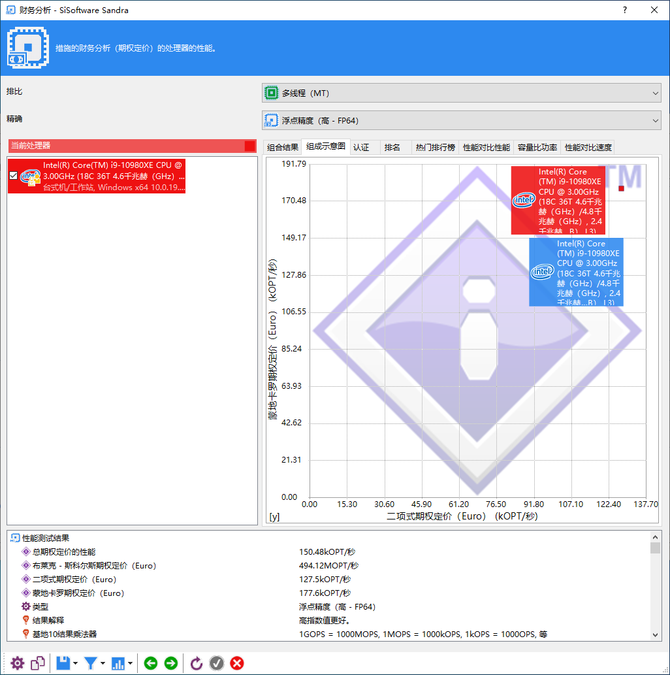Click the value 127.5kOPT/秒

pyautogui.click(x=325, y=579)
